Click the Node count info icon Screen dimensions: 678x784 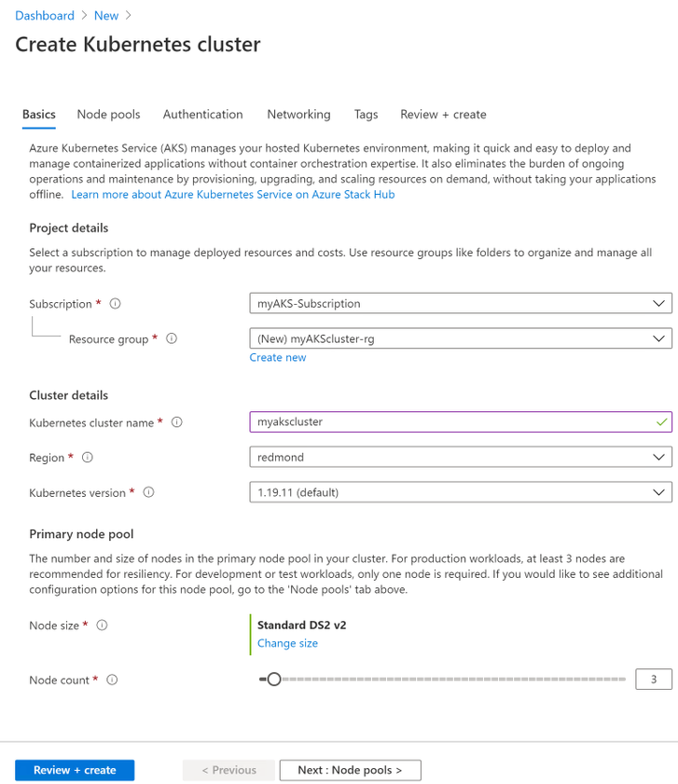click(112, 680)
